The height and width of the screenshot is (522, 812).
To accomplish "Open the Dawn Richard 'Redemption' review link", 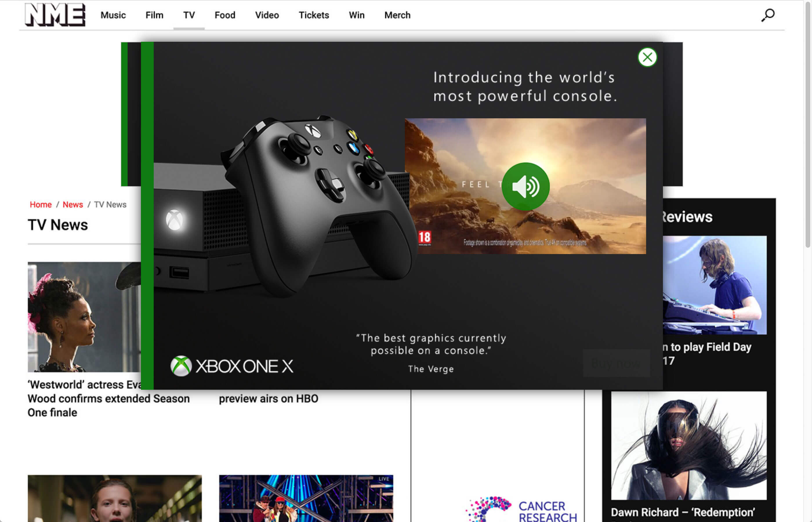I will (x=683, y=512).
